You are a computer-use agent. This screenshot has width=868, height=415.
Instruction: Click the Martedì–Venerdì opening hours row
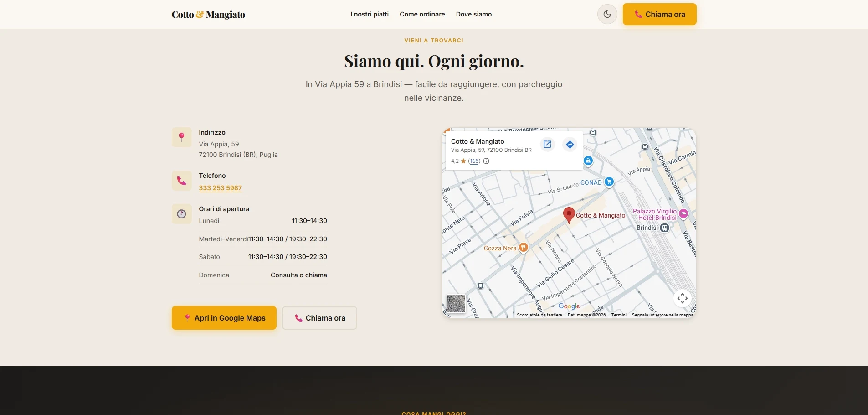[x=263, y=239]
